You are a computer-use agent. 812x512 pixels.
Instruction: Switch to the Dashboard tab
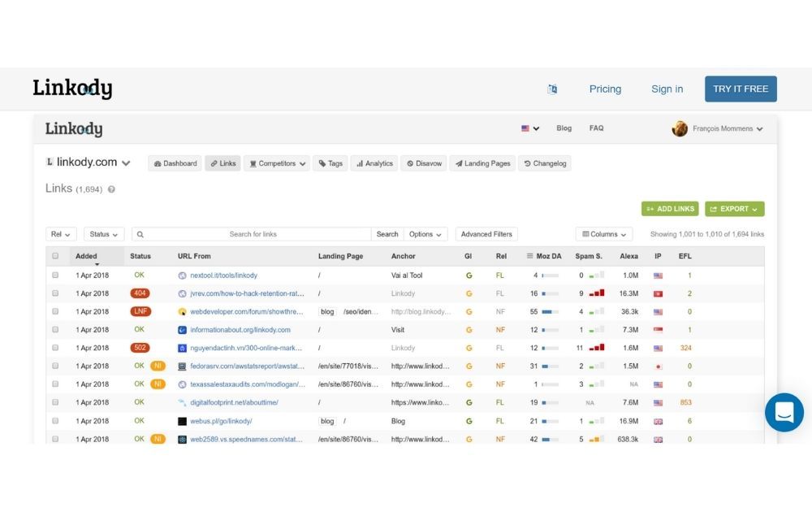[x=175, y=163]
